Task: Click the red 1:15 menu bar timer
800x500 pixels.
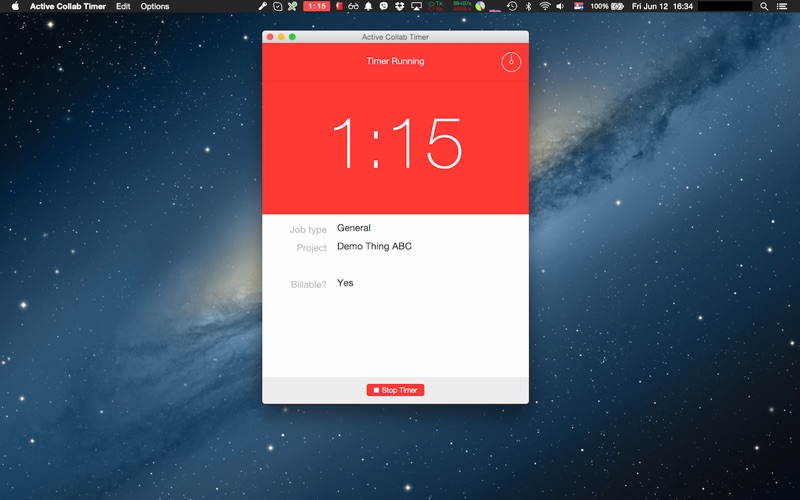Action: 316,6
